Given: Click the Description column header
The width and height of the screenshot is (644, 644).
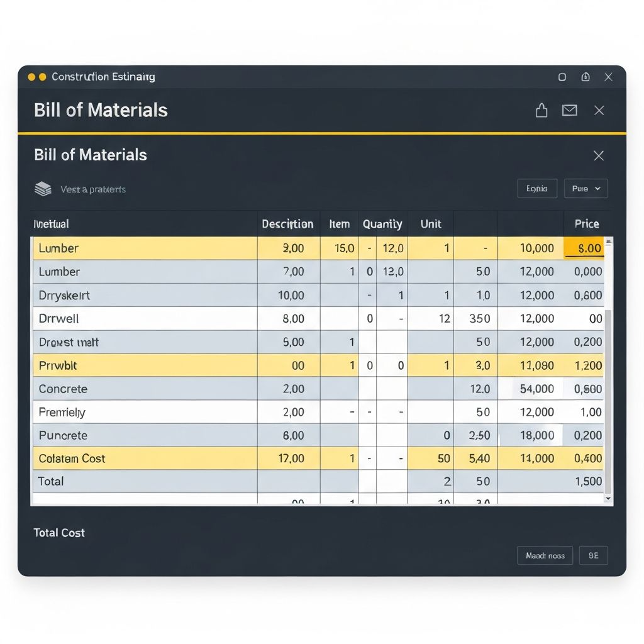Looking at the screenshot, I should pyautogui.click(x=287, y=224).
